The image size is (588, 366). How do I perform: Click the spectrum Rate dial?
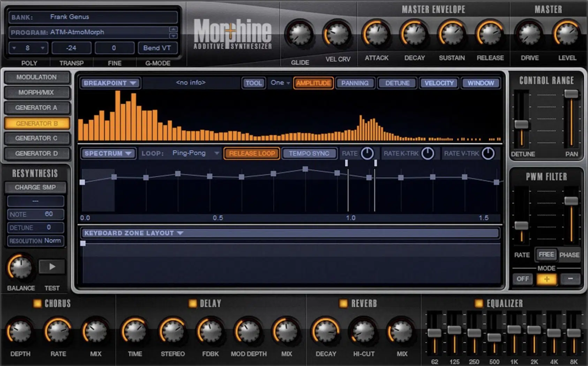[x=367, y=153]
